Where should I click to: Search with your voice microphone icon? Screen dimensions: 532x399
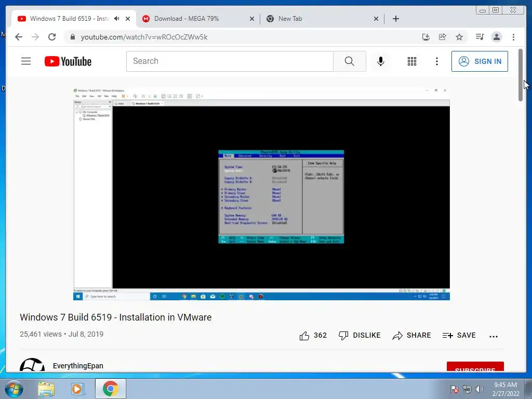click(381, 61)
